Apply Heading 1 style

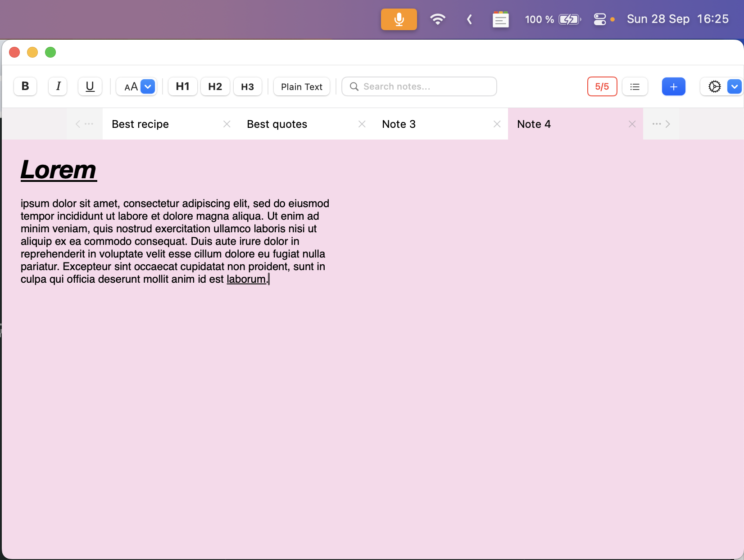[x=182, y=86]
